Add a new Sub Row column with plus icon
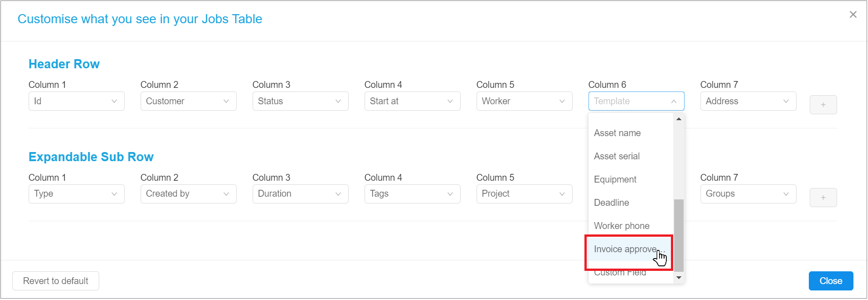 pyautogui.click(x=823, y=198)
